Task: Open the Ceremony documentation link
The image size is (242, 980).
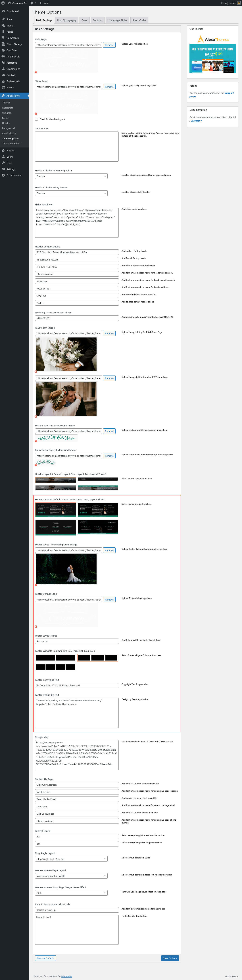Action: click(x=196, y=121)
